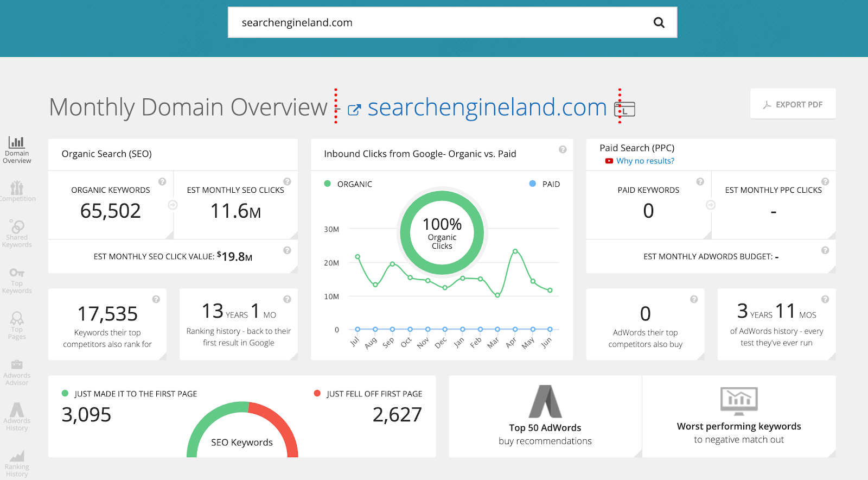Click the 11.6M monthly SEO clicks value
868x480 pixels.
[236, 211]
